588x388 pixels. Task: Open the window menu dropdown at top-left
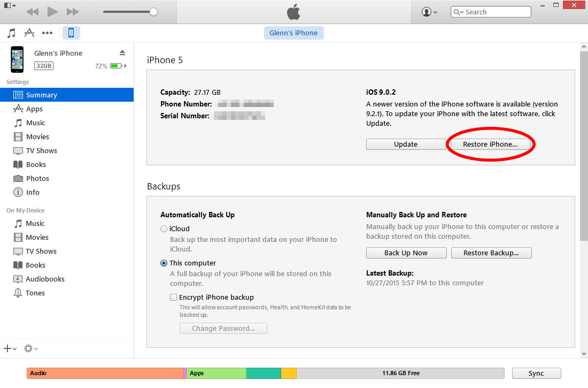tap(10, 6)
